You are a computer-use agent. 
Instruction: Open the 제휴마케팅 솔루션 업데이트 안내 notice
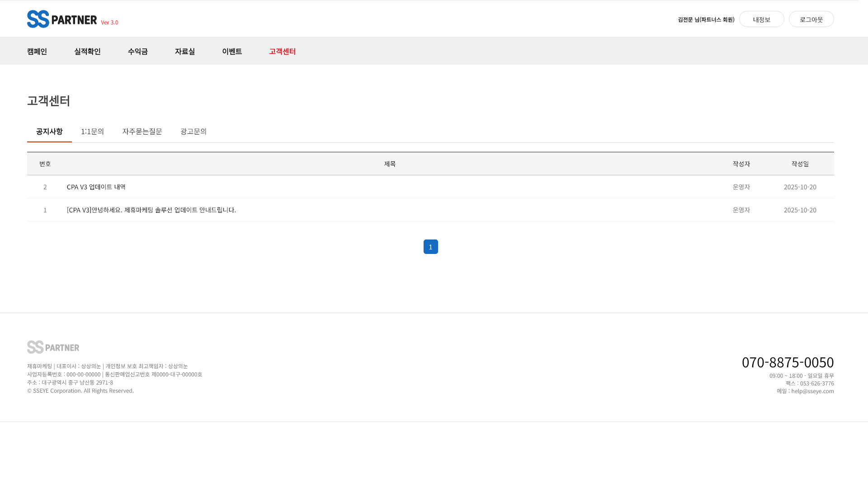[151, 210]
